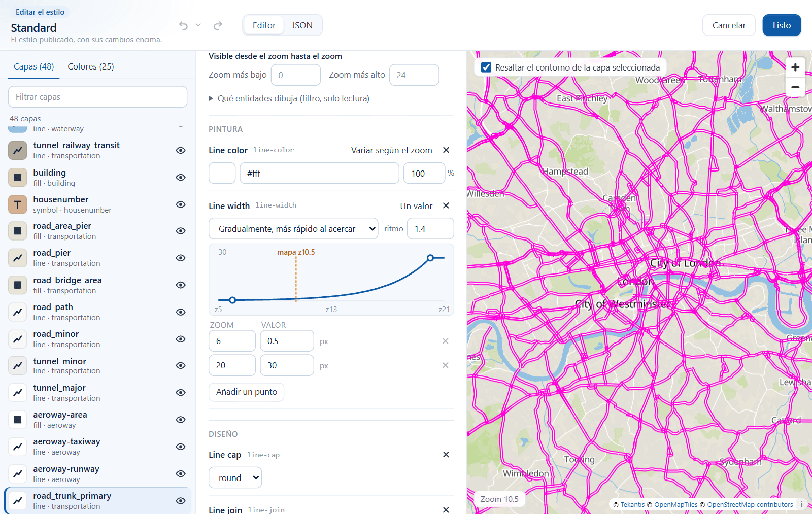This screenshot has height=514, width=812.
Task: Click the ritmo value field
Action: [x=430, y=229]
